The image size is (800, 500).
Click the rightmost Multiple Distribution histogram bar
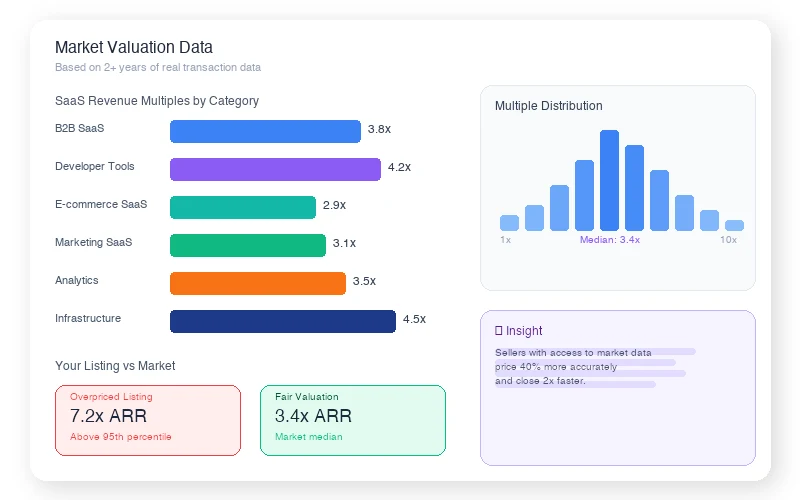pos(734,226)
